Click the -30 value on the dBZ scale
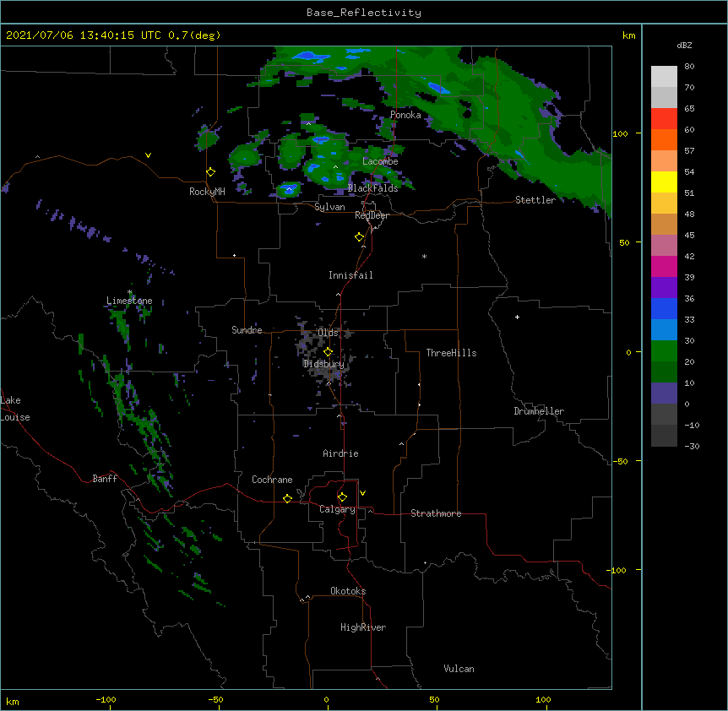Viewport: 728px width, 711px height. (x=692, y=446)
